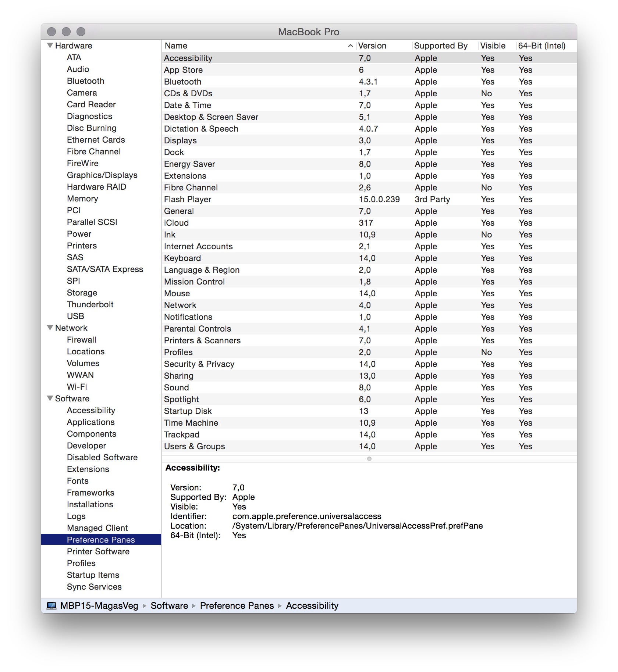Select the Keyboard row
Viewport: 618px width, 672px height.
click(x=369, y=258)
